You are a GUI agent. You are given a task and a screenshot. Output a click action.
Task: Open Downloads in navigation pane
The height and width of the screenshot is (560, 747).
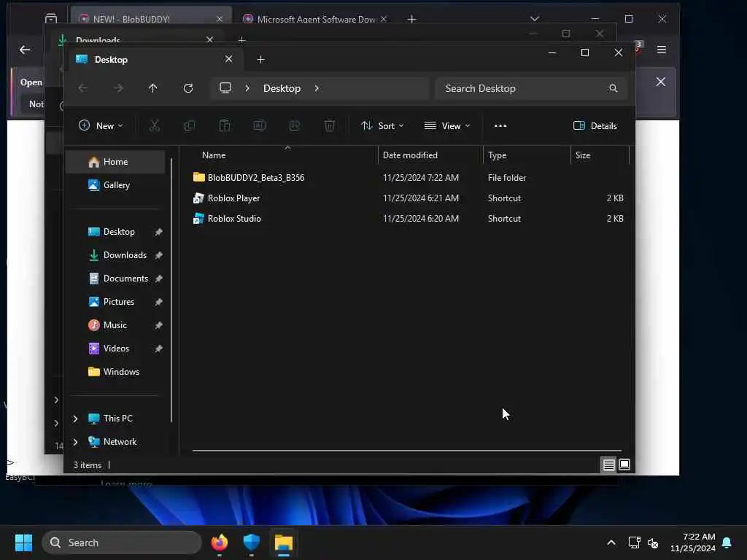(x=125, y=255)
